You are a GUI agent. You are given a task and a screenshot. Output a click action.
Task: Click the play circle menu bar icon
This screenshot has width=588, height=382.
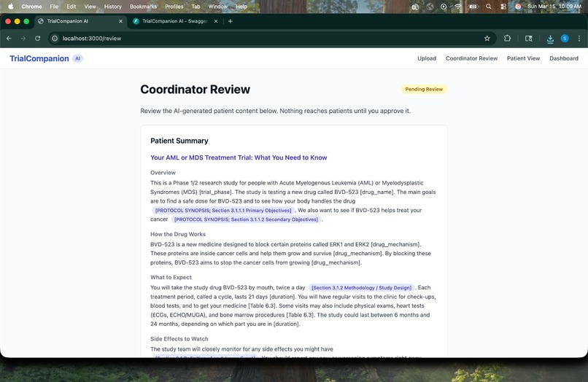coord(444,7)
